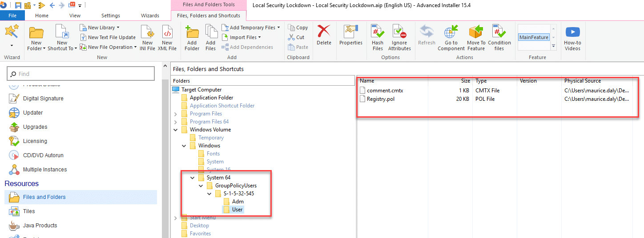Screen dimensions: 644x238
Task: Click the Hash Files option
Action: point(378,38)
